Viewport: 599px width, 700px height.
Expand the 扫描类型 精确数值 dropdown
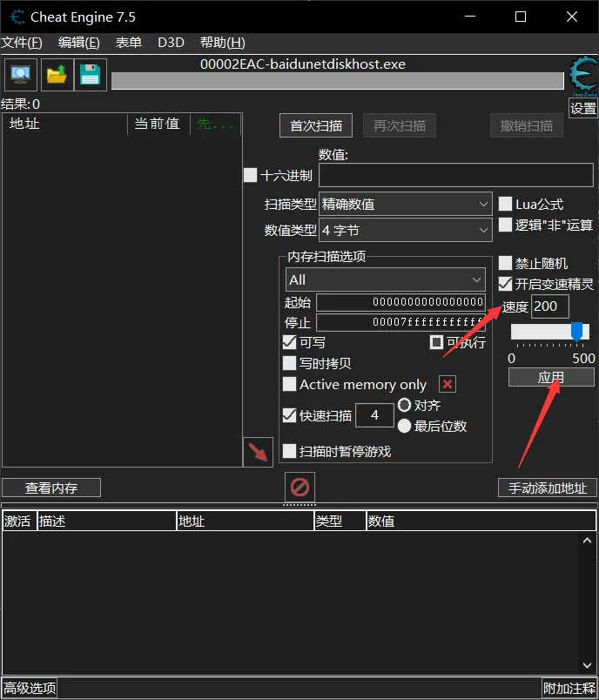(x=406, y=205)
